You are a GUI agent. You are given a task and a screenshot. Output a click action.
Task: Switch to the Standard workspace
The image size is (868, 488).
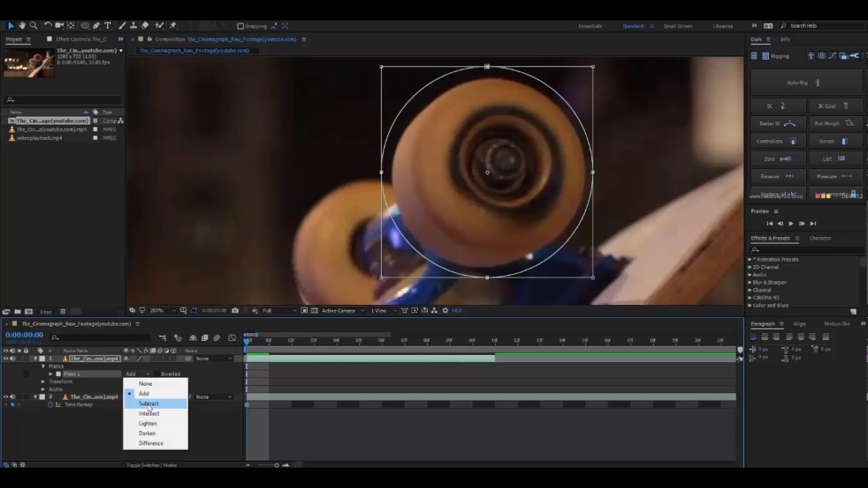click(x=633, y=26)
